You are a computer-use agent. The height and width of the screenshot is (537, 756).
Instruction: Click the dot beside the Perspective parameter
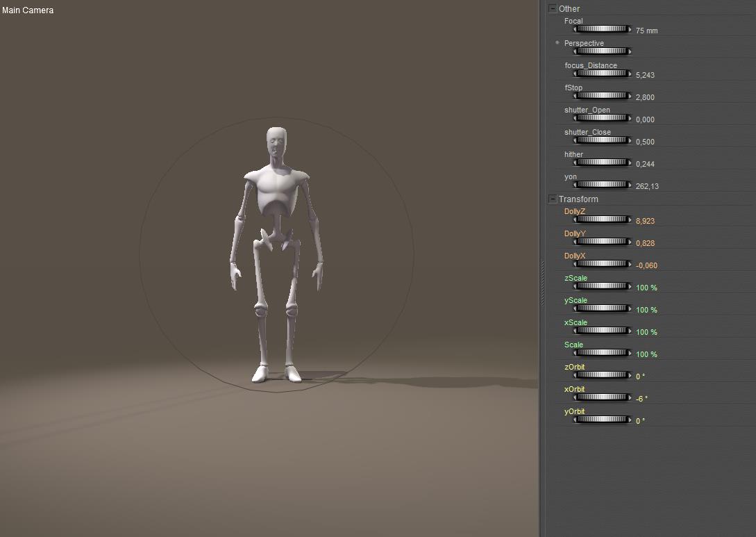(557, 42)
